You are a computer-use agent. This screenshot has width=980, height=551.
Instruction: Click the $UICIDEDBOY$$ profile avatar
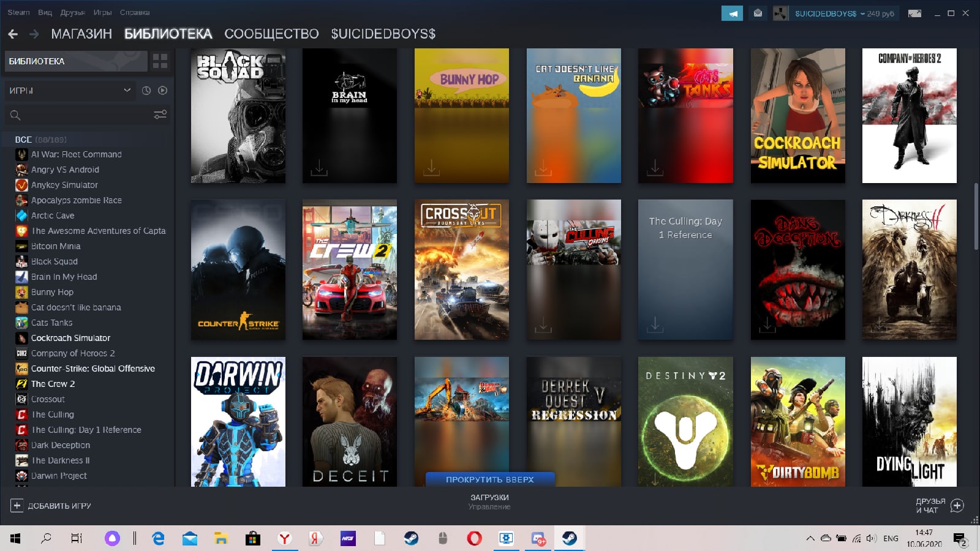point(780,13)
